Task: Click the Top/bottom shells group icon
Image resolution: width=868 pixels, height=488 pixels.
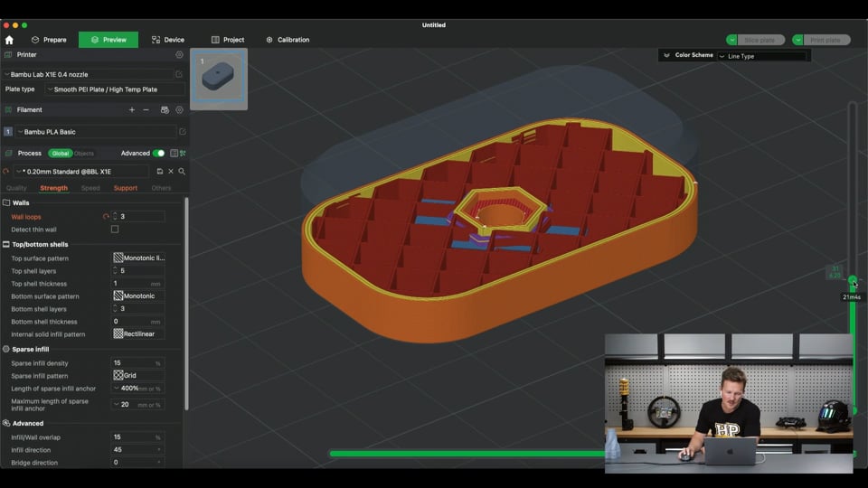Action: [x=6, y=244]
